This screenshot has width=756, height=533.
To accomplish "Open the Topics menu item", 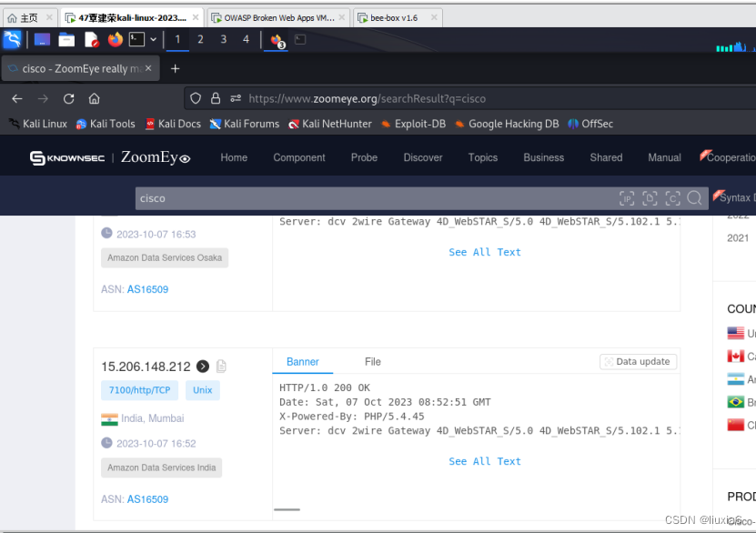I will click(483, 157).
